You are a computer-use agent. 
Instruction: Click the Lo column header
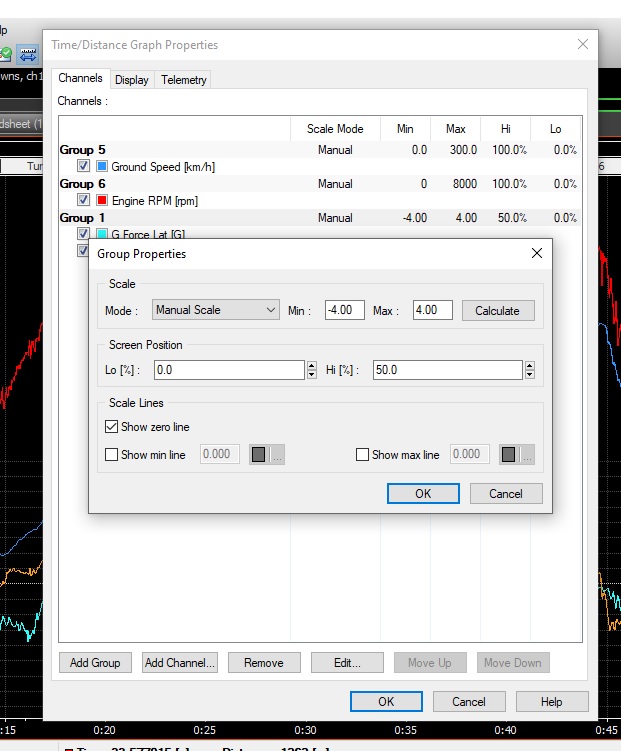555,129
